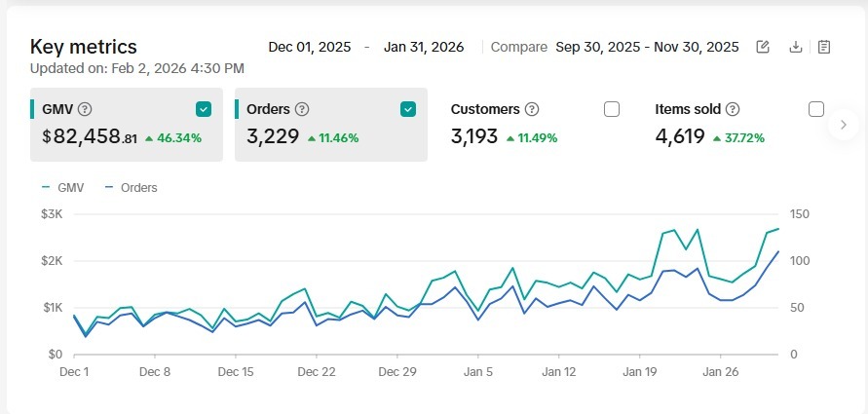Enable the Items sold metric checkbox
Screen dimensions: 868x414
click(x=816, y=109)
